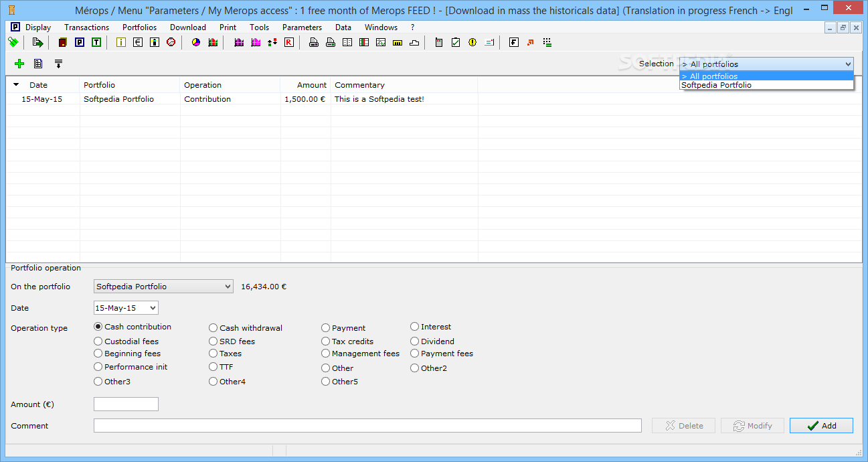Click the blue spreadsheet icon beside the plus
Viewport: 868px width, 462px height.
click(38, 64)
